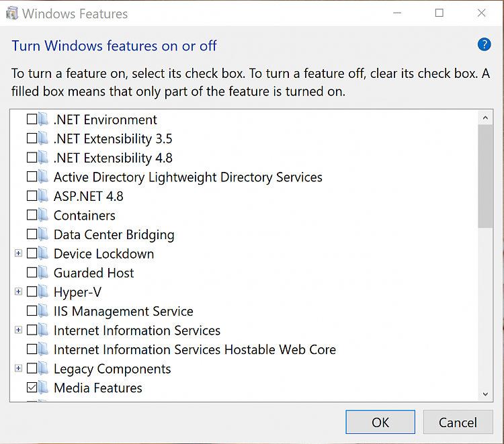
Task: Cancel the Windows Features dialog
Action: coord(458,422)
